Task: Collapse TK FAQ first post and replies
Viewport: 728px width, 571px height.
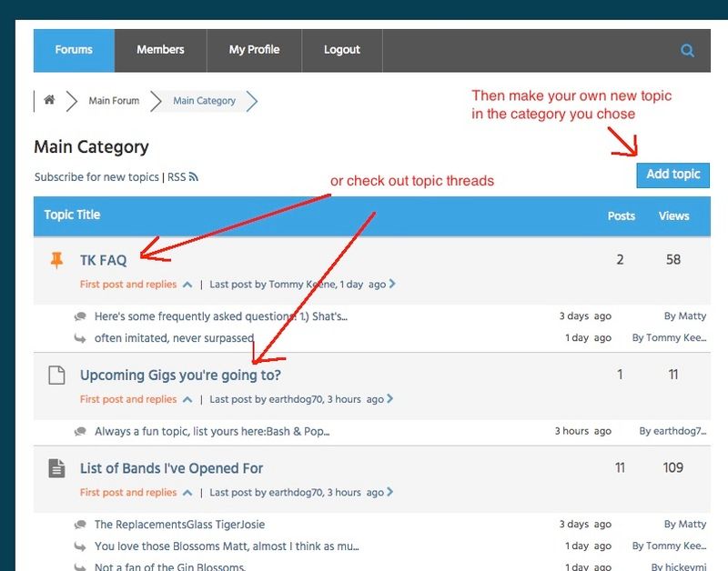Action: pos(187,285)
